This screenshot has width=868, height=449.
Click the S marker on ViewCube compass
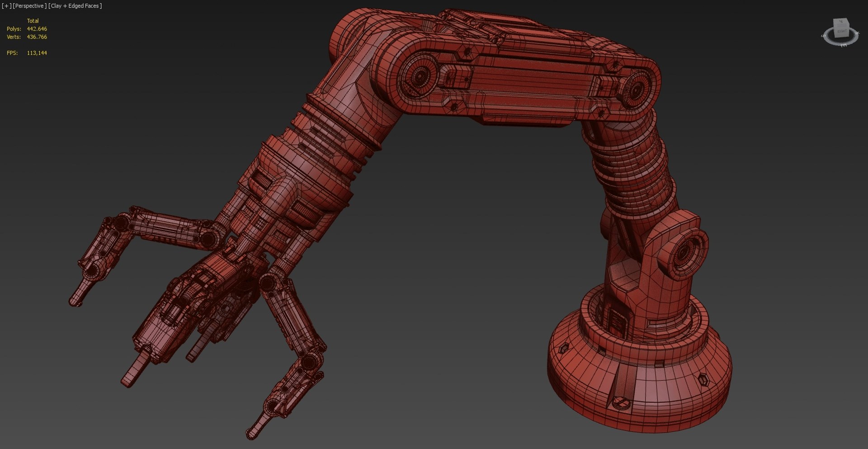tap(823, 36)
